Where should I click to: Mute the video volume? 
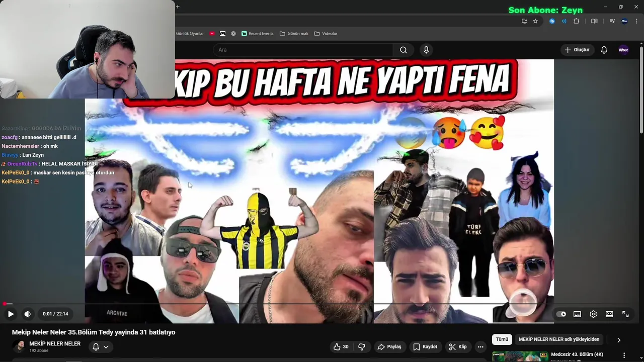[28, 314]
